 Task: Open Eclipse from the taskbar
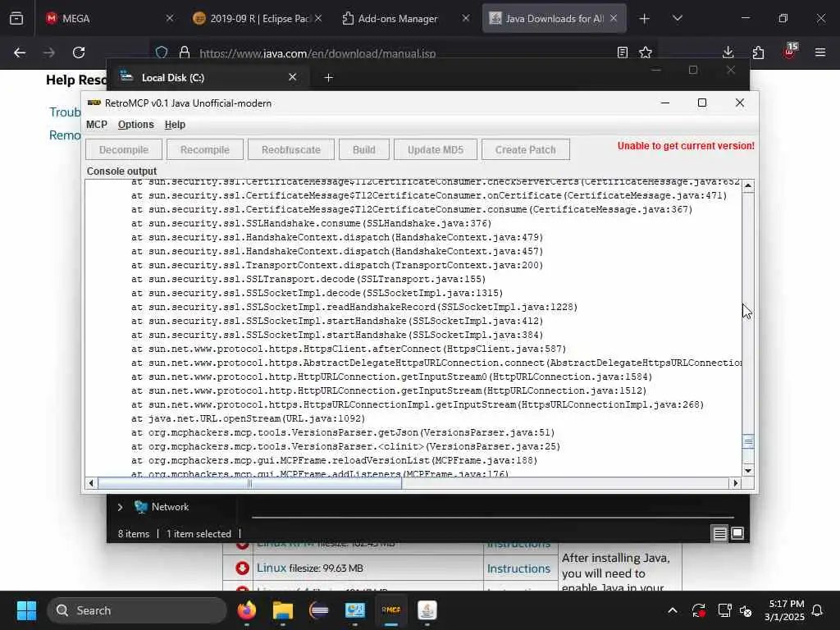click(319, 610)
